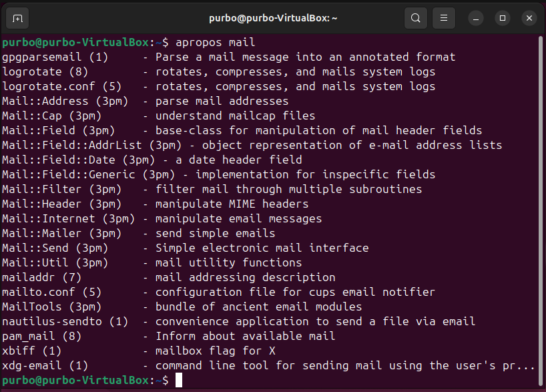Image resolution: width=546 pixels, height=392 pixels.
Task: Click the 'gpgparsemail (1)' entry
Action: pos(55,57)
